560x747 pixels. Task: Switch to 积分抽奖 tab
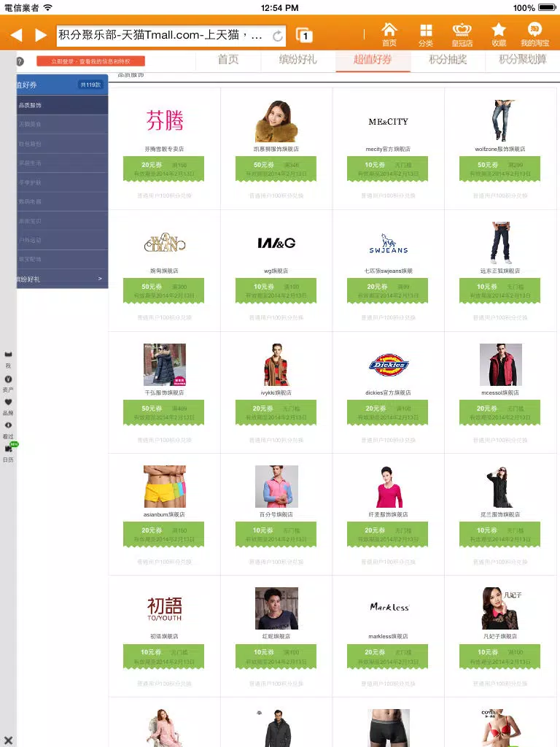click(x=448, y=60)
